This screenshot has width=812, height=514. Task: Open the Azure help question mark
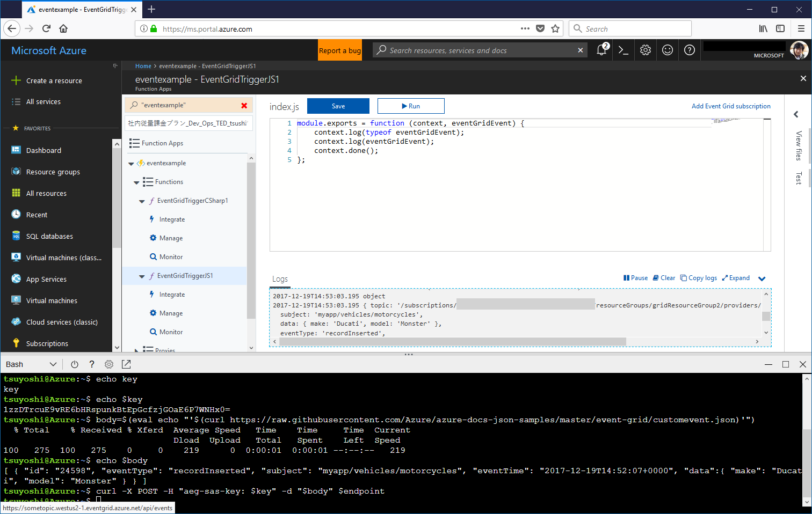click(x=690, y=50)
